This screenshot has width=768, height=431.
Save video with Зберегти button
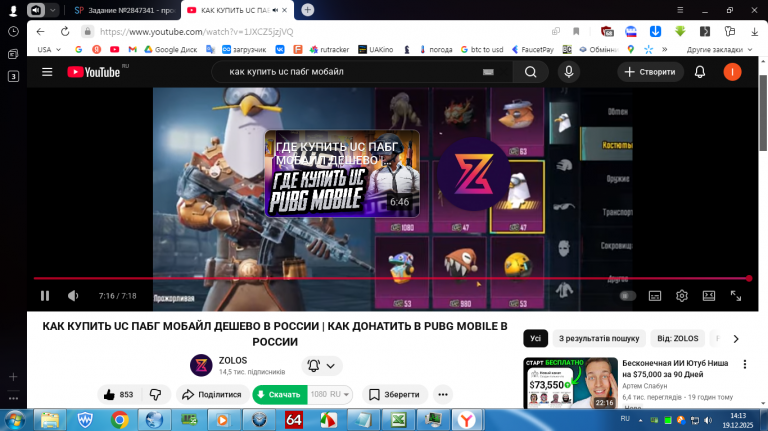tap(395, 395)
